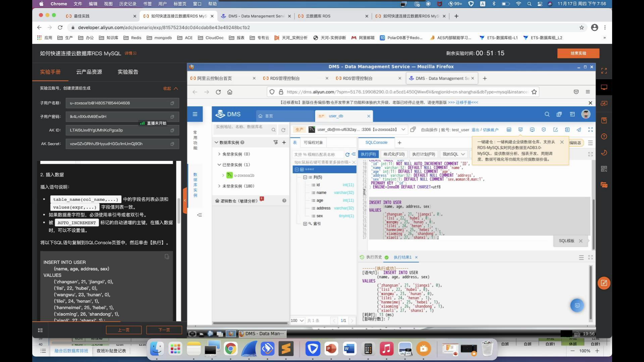The height and width of the screenshot is (362, 644).
Task: Collapse the user table tree node
Action: [x=297, y=170]
